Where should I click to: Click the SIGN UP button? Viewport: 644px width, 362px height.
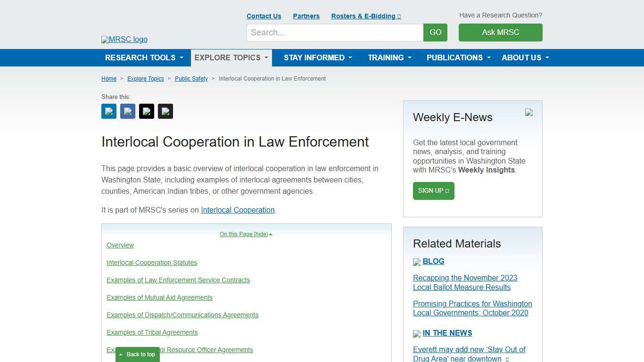pyautogui.click(x=433, y=191)
